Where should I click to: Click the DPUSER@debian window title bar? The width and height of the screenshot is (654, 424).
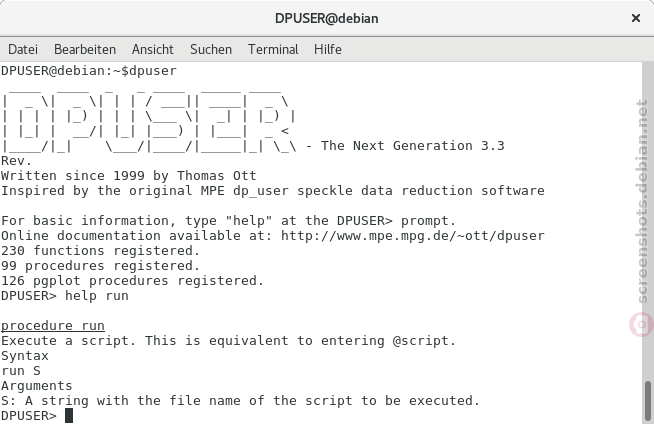(327, 18)
